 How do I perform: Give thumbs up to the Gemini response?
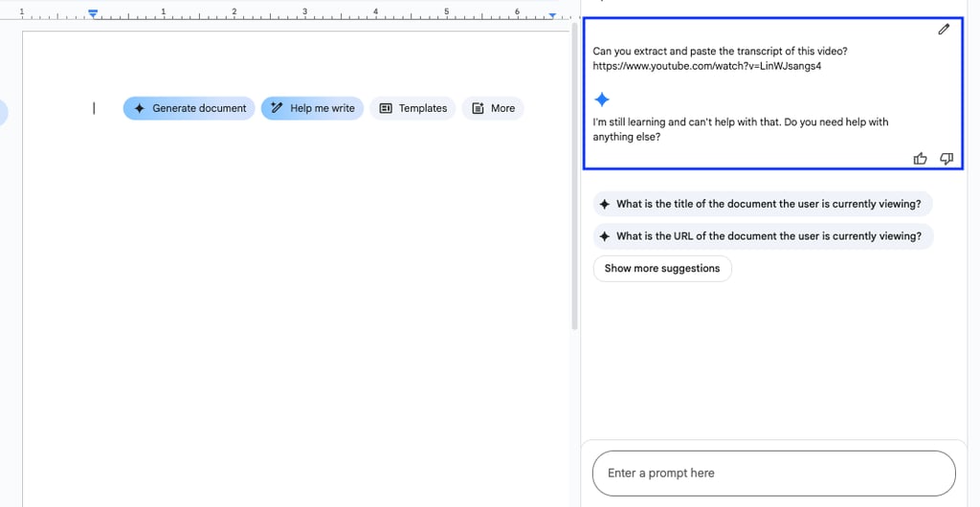coord(920,159)
